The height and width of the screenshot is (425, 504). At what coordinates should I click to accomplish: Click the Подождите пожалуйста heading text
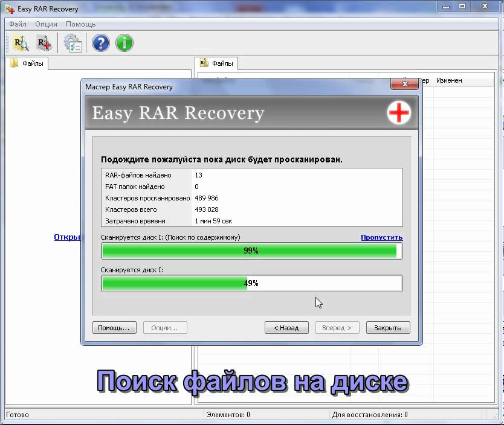tap(221, 159)
